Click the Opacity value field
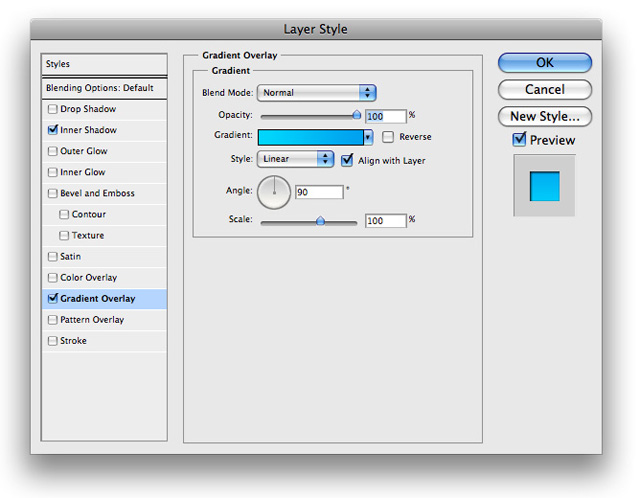This screenshot has height=498, width=640. click(386, 116)
